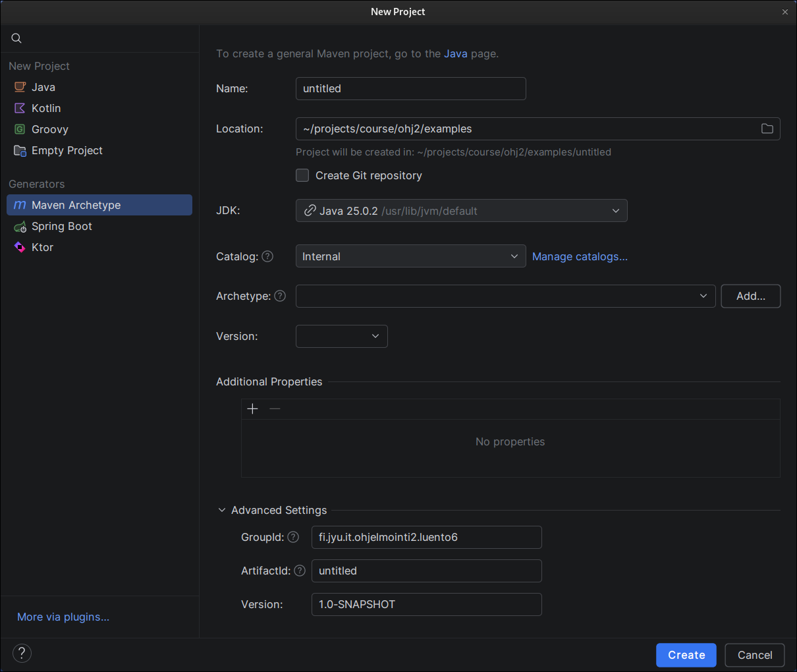Open the JDK dropdown
Image resolution: width=797 pixels, height=672 pixels.
[x=461, y=211]
